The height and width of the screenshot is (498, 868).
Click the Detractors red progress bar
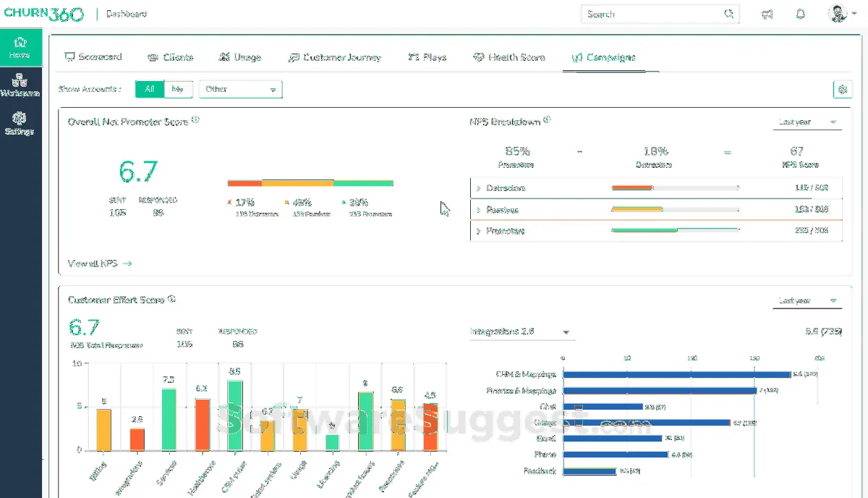coord(633,188)
